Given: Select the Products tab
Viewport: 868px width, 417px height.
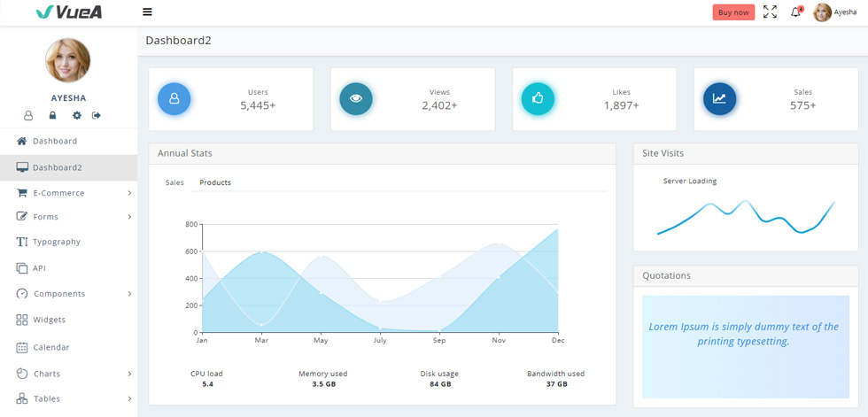Looking at the screenshot, I should tap(215, 182).
